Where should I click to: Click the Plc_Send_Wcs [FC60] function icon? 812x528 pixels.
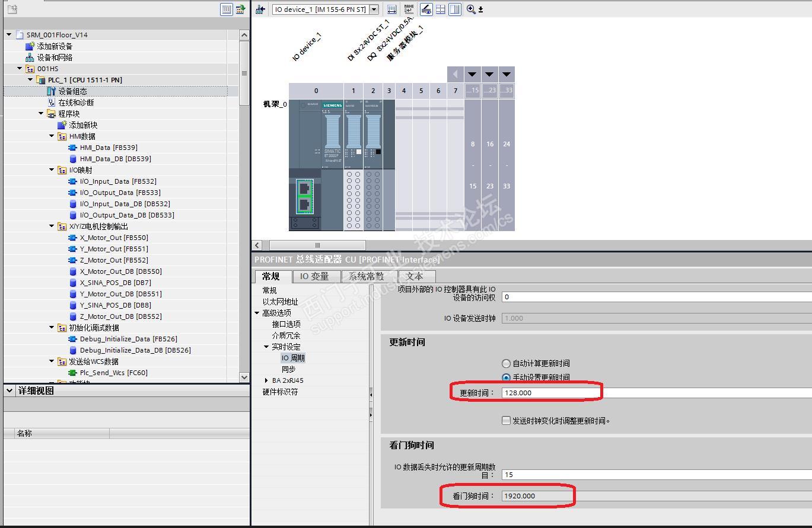pyautogui.click(x=73, y=373)
